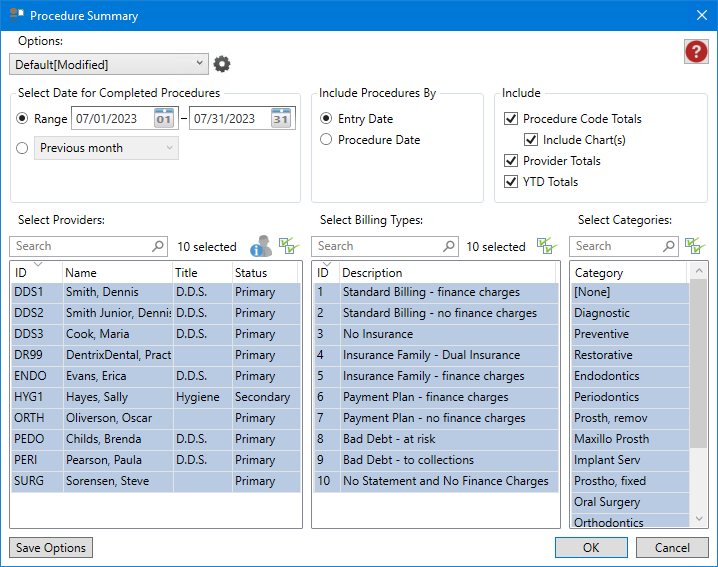
Task: Open the Previous month dropdown
Action: (107, 148)
